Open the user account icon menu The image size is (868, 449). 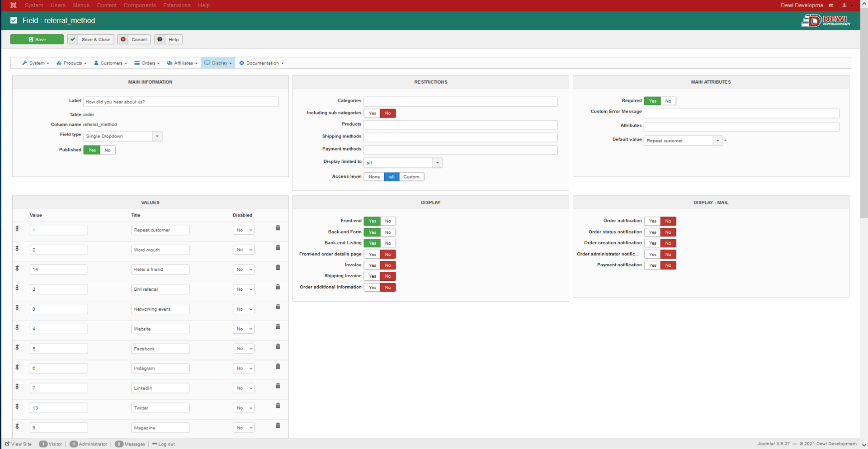point(847,5)
